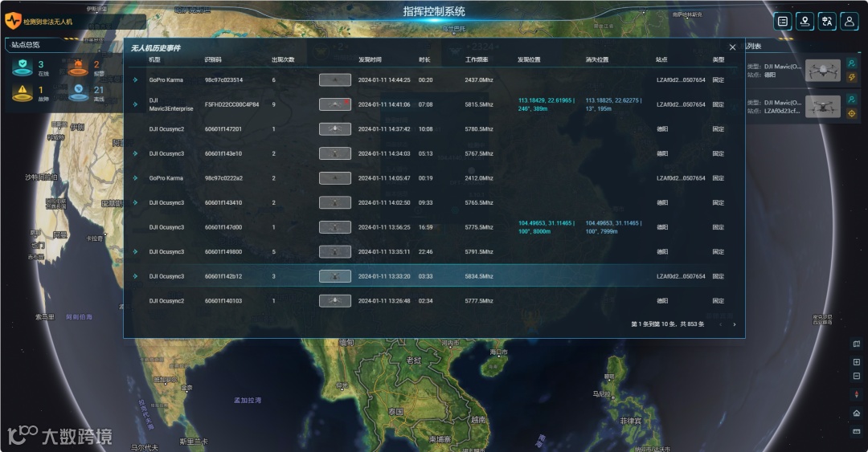The image size is (868, 452).
Task: Reset north with the red compass icon
Action: (x=857, y=394)
